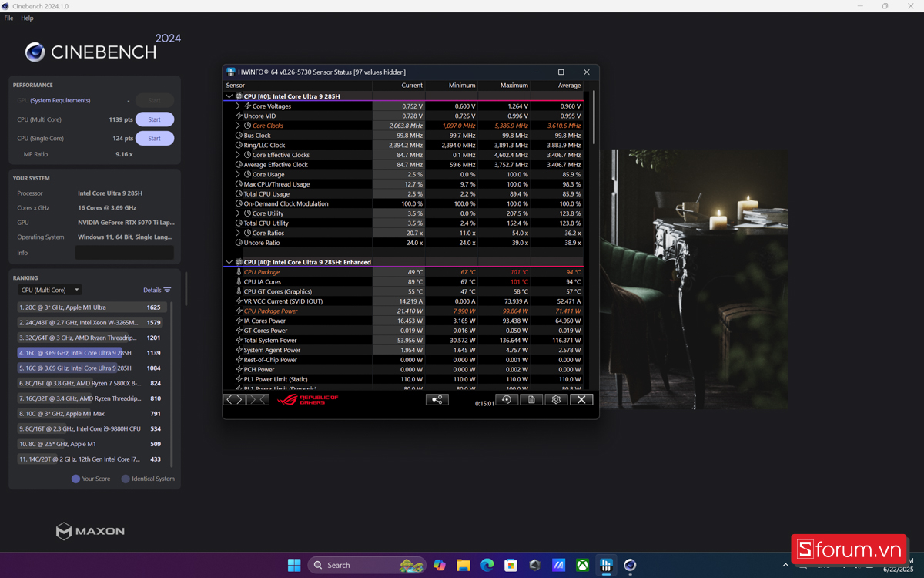Viewport: 924px width, 578px height.
Task: Open the remote share icon in HWiNFO
Action: point(437,400)
